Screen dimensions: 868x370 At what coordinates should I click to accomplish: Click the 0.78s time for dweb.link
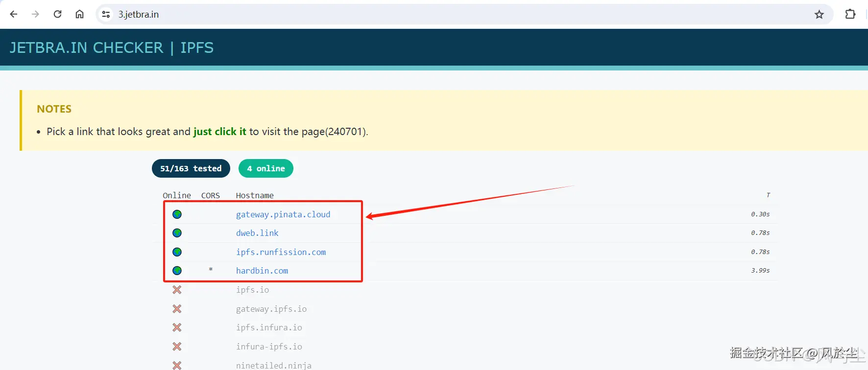pyautogui.click(x=760, y=233)
